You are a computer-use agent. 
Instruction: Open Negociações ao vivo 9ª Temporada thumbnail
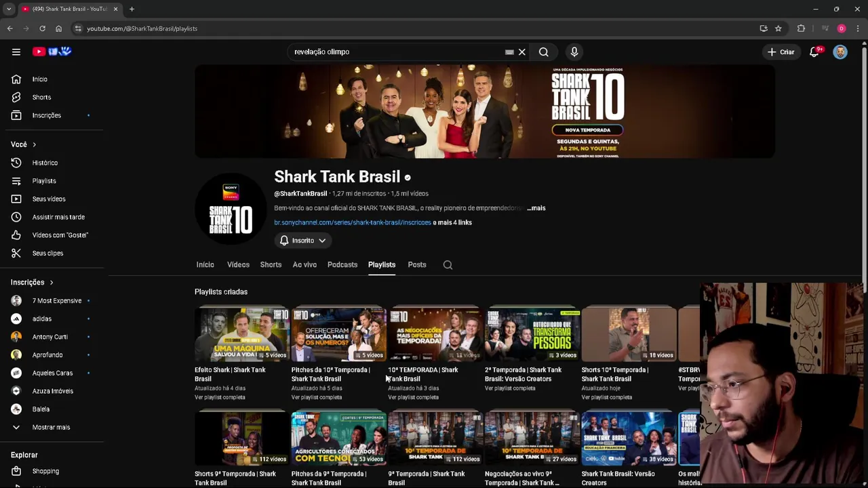click(x=532, y=439)
